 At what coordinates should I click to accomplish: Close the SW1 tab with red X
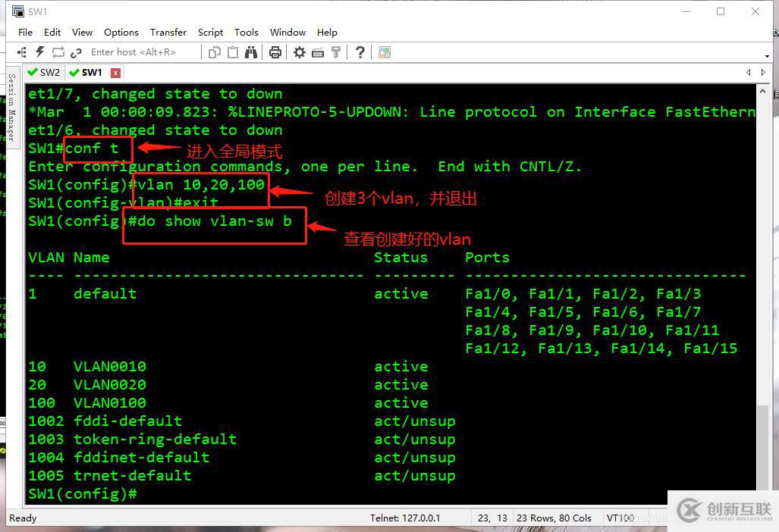point(115,73)
